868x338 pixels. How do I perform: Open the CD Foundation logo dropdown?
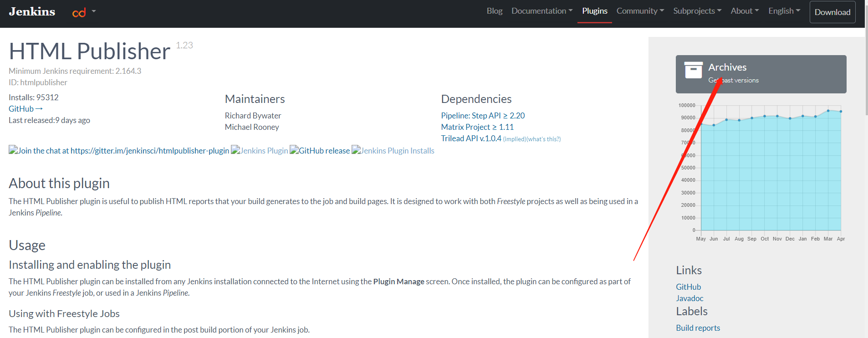pyautogui.click(x=84, y=12)
